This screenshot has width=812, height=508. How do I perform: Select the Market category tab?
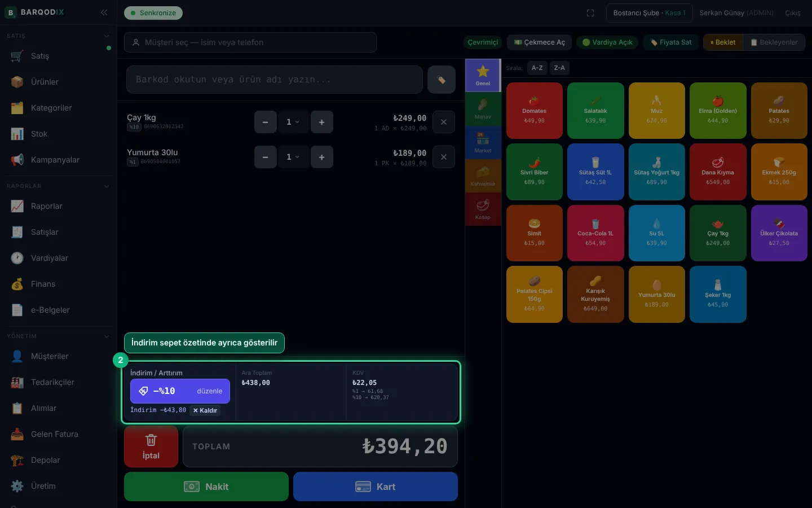tap(483, 142)
